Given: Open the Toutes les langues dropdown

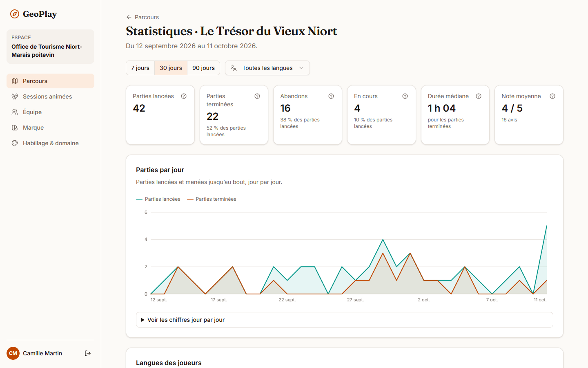Looking at the screenshot, I should coord(267,68).
